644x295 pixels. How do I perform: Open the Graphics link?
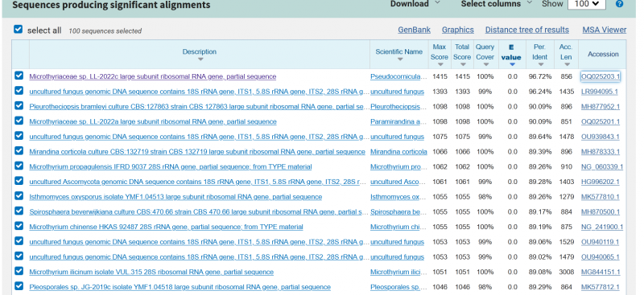tap(457, 30)
